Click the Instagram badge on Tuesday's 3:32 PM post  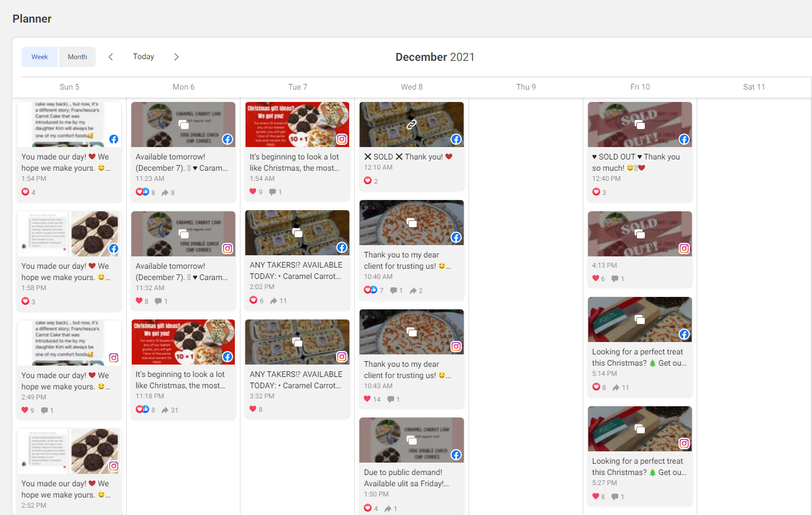(x=342, y=357)
